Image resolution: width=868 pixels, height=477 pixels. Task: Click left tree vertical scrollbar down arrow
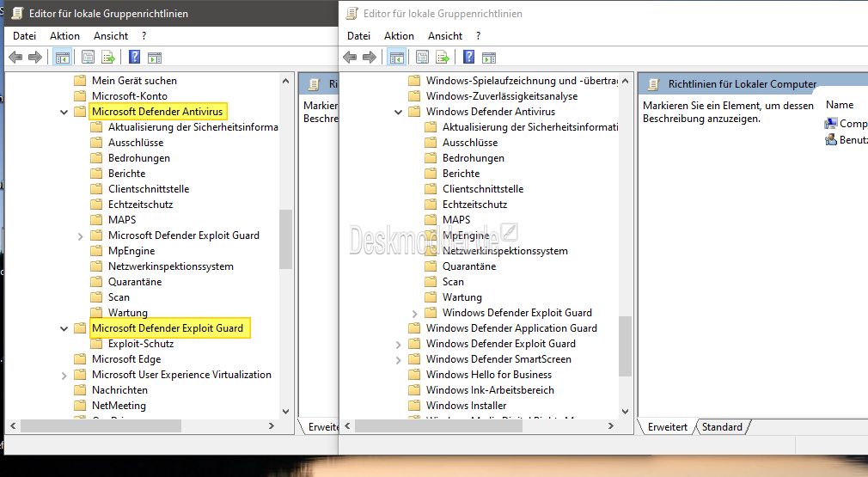coord(285,411)
